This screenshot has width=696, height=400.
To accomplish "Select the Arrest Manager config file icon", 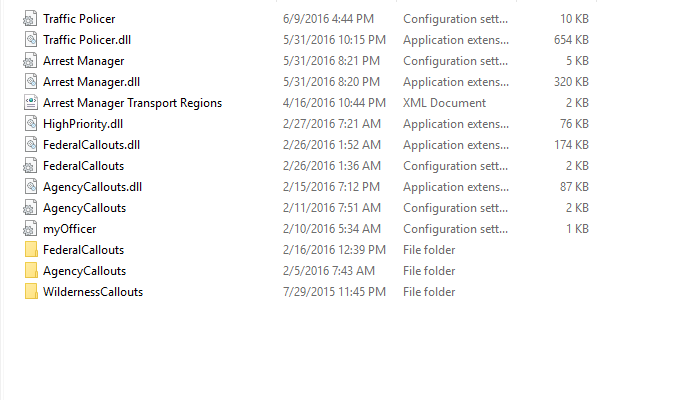I will pos(30,61).
